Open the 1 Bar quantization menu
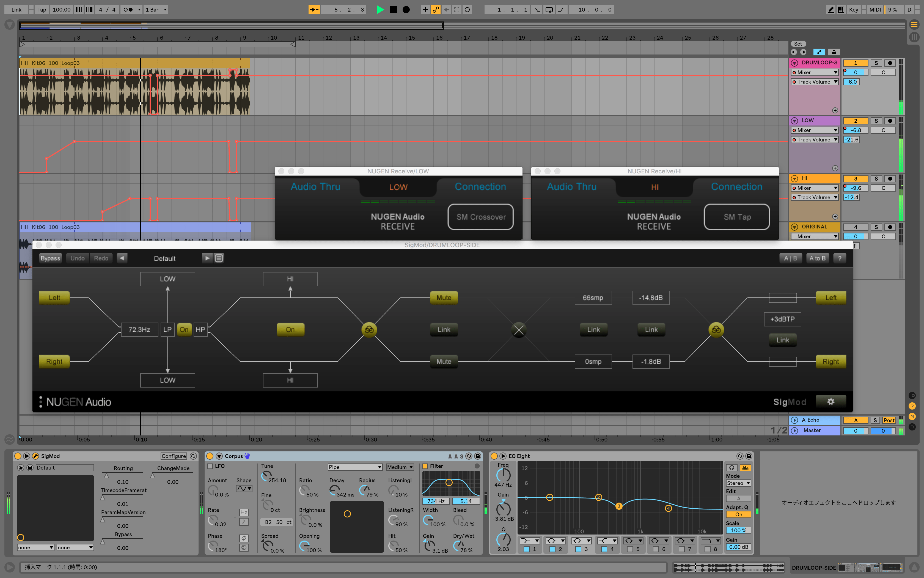The height and width of the screenshot is (578, 924). (x=156, y=10)
